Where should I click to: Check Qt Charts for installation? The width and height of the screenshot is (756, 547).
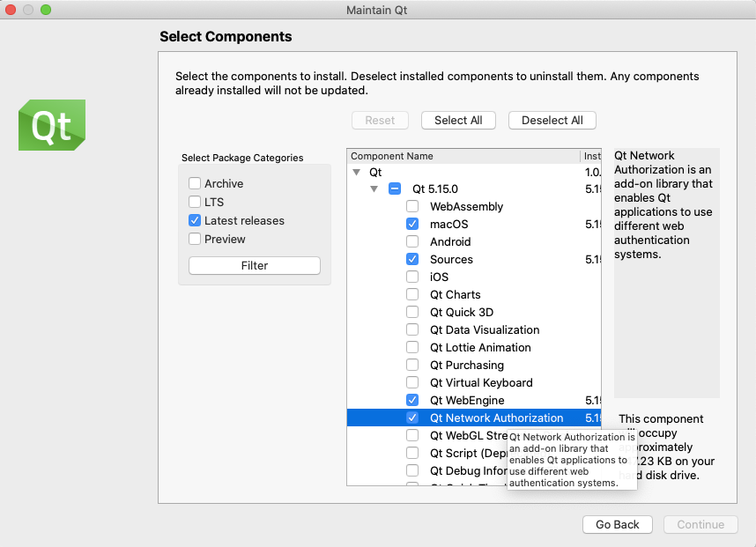pos(412,294)
